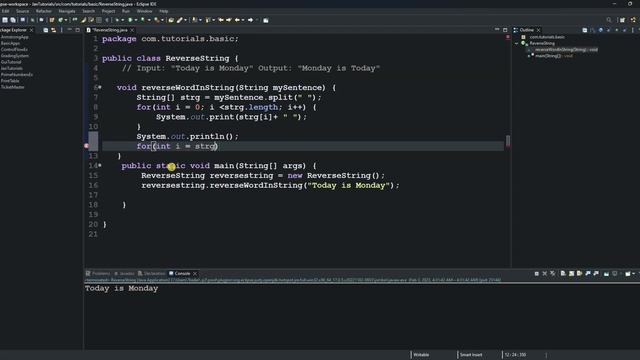Collapse the main method fold marker at line 14

click(100, 165)
